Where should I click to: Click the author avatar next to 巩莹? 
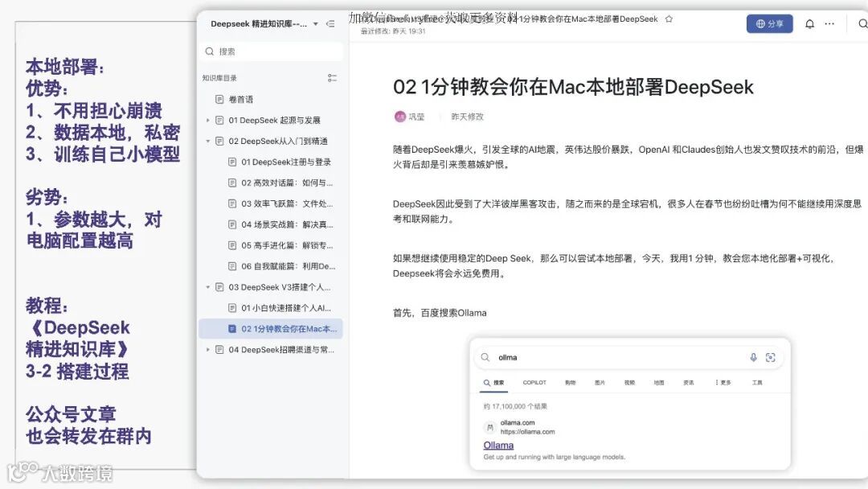399,117
